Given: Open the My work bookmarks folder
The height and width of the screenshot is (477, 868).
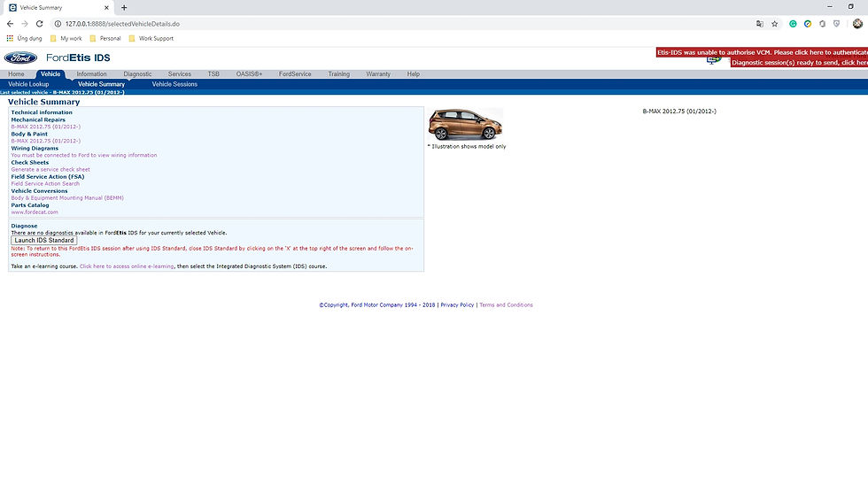Looking at the screenshot, I should (66, 39).
